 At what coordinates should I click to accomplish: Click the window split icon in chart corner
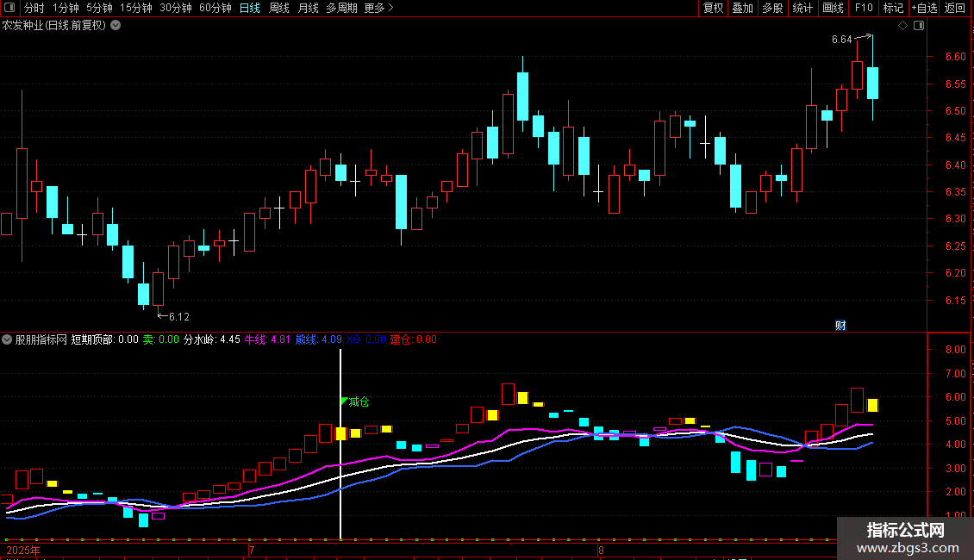point(919,26)
